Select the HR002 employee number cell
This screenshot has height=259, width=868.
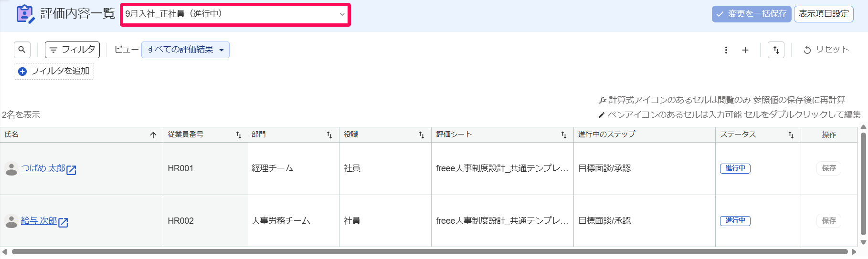(x=205, y=221)
